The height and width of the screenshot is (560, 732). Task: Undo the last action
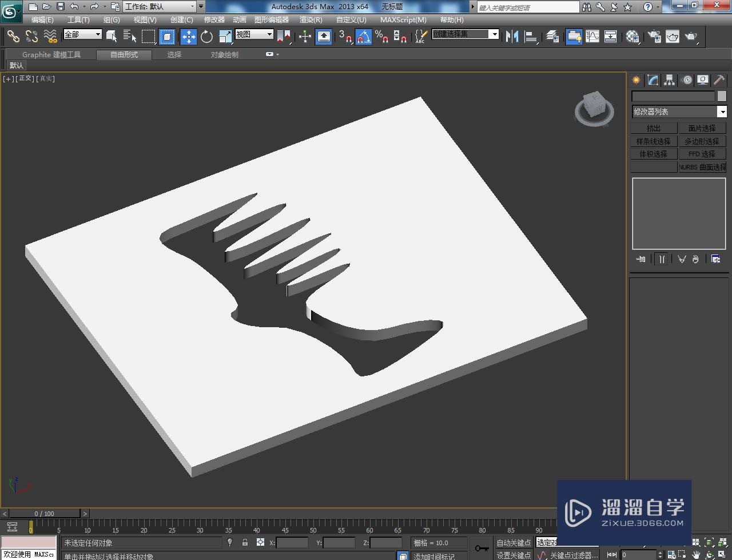(x=74, y=7)
